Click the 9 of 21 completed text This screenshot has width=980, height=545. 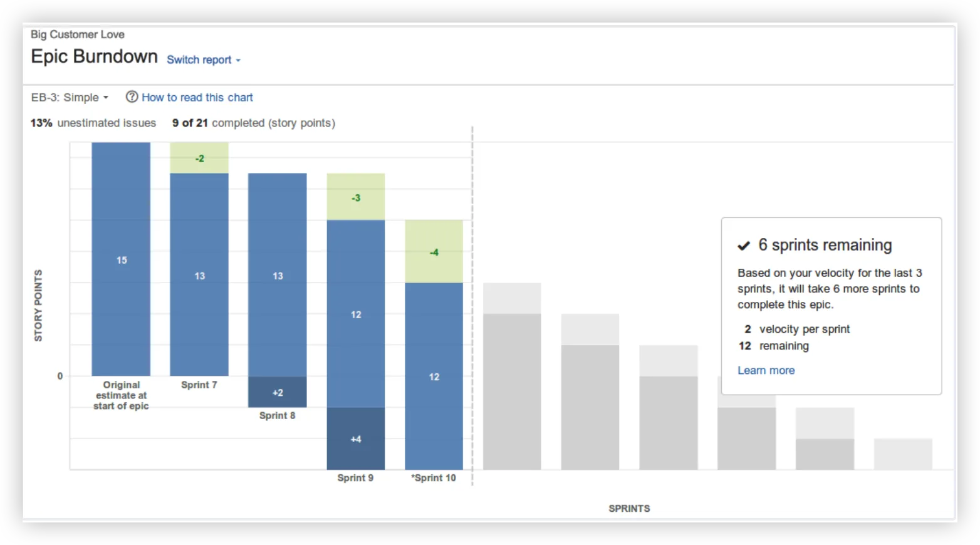point(254,123)
